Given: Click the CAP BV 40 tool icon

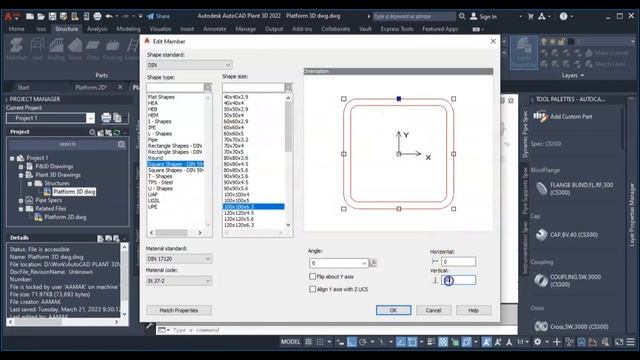Looking at the screenshot, I should point(541,235).
